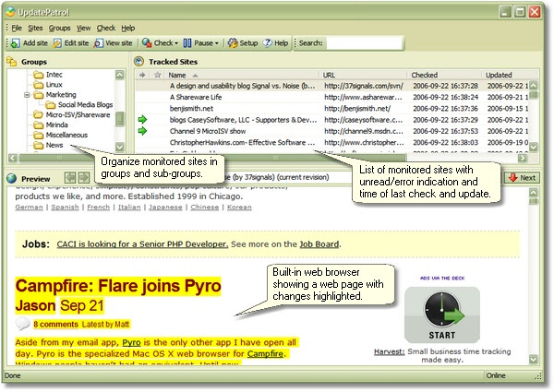Click the http://benjismith.net/ URL cell
The width and height of the screenshot is (554, 392).
coord(357,108)
